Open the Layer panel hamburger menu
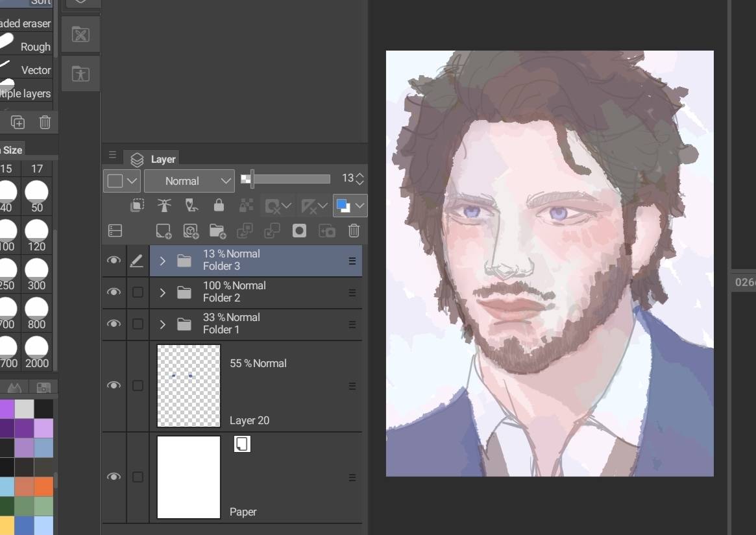Image resolution: width=756 pixels, height=535 pixels. [x=112, y=155]
